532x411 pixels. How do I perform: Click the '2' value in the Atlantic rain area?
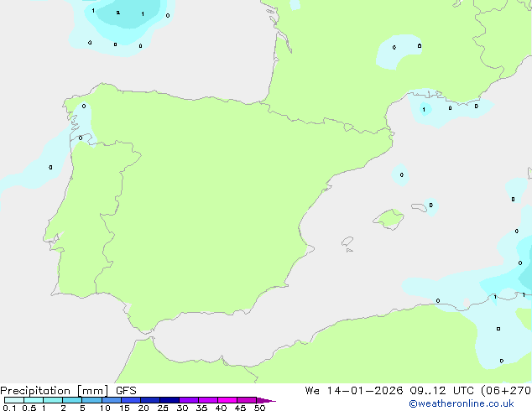coord(117,13)
